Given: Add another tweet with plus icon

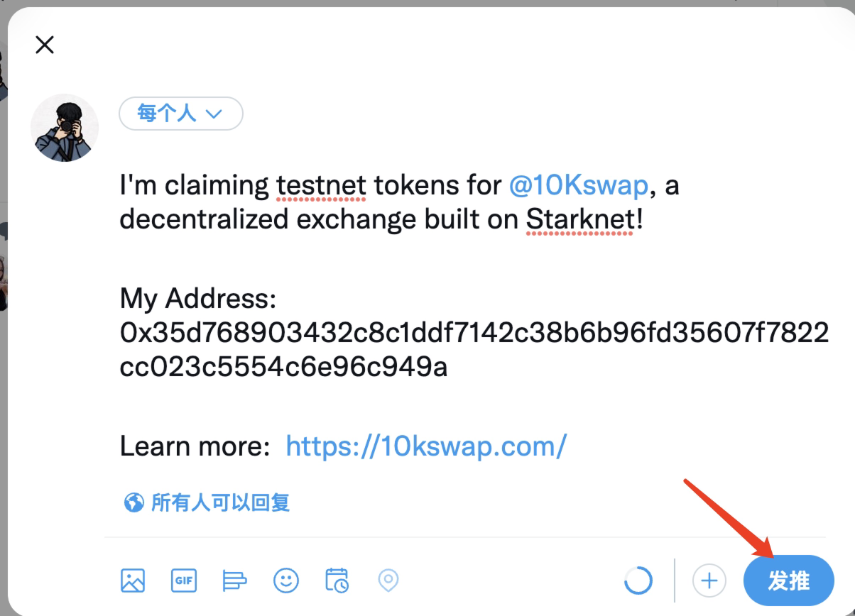Looking at the screenshot, I should (x=709, y=581).
